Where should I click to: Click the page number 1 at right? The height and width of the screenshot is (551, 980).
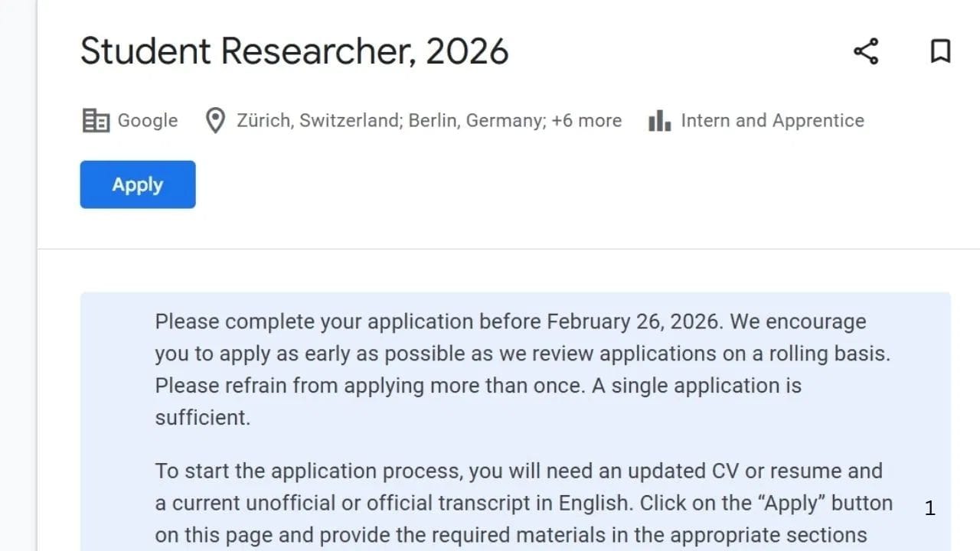(x=929, y=508)
